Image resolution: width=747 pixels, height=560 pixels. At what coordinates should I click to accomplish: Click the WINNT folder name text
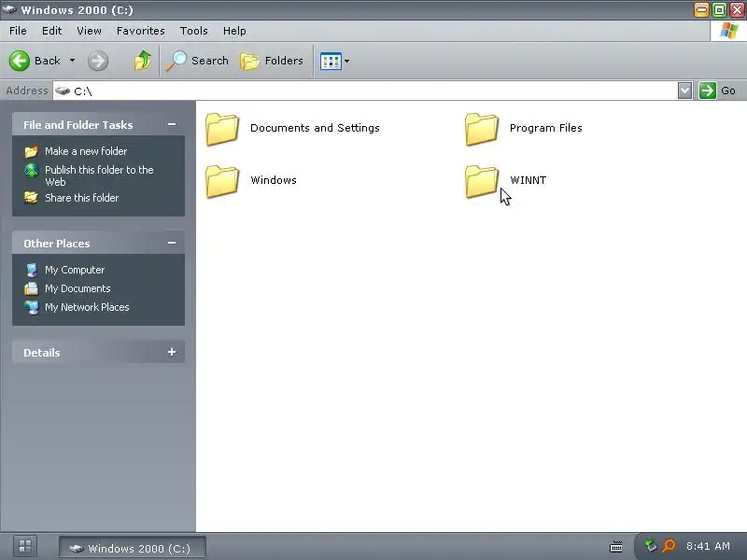[x=528, y=180]
